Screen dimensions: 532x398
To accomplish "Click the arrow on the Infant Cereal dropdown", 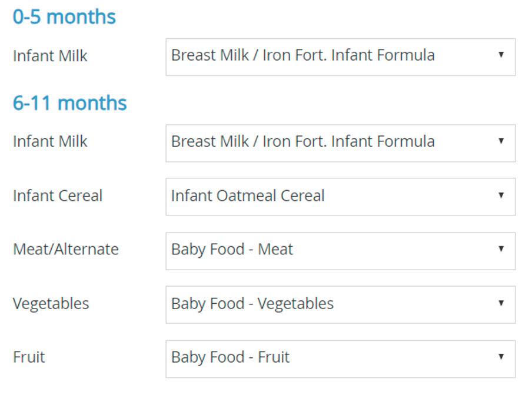I will coord(501,195).
